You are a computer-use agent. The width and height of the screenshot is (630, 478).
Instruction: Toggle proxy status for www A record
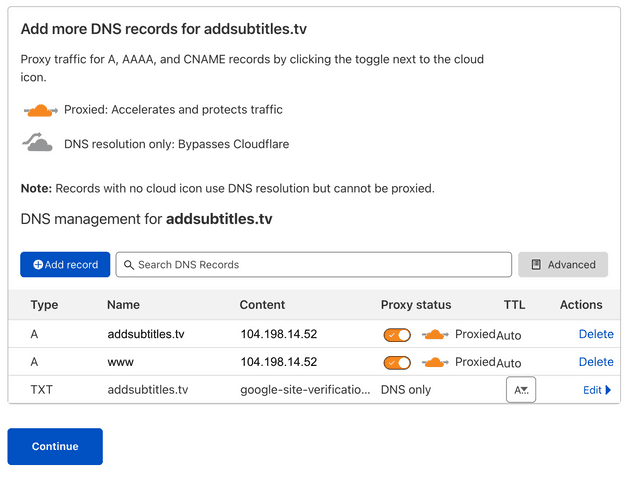click(397, 362)
